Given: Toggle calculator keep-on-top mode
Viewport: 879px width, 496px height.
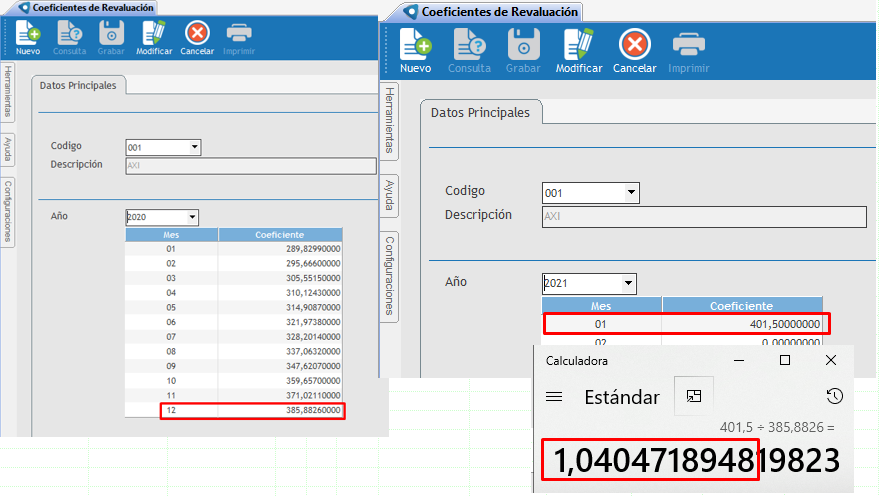Looking at the screenshot, I should [694, 396].
